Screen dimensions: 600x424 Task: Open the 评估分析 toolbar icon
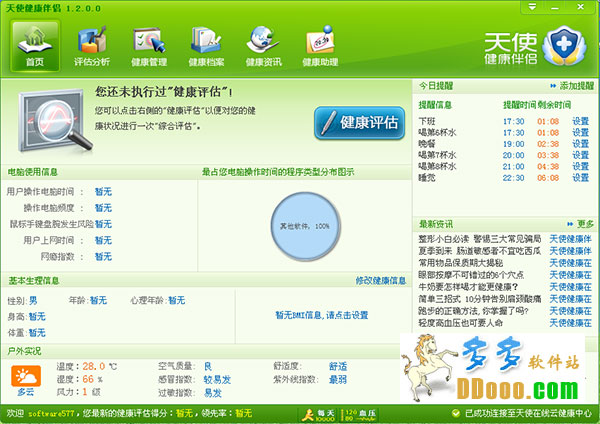click(92, 46)
